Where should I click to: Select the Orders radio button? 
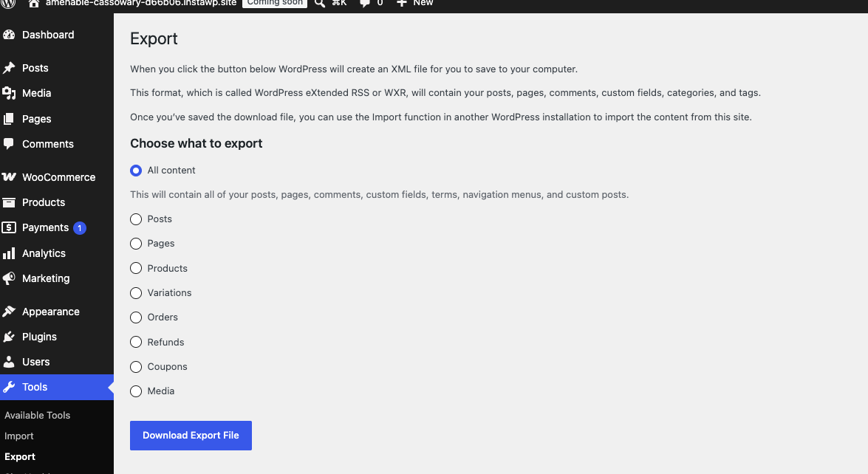coord(136,317)
